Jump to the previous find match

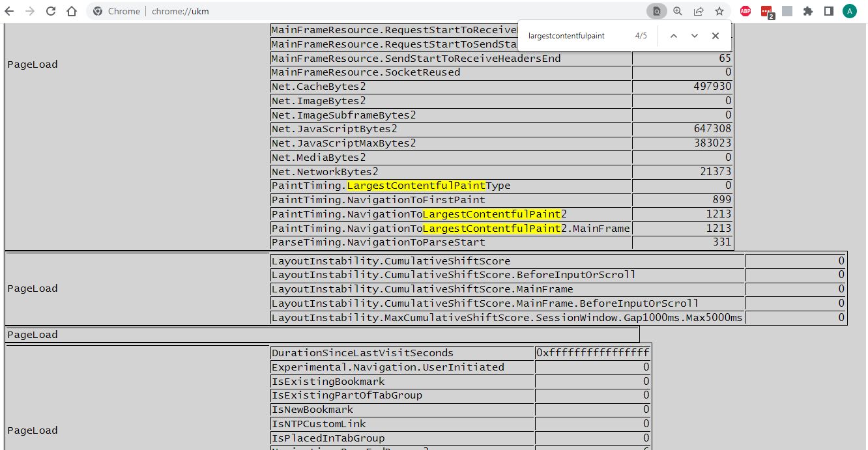coord(674,36)
